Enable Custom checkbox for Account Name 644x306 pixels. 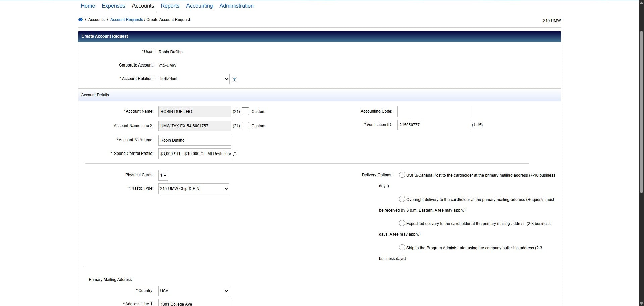coord(245,111)
